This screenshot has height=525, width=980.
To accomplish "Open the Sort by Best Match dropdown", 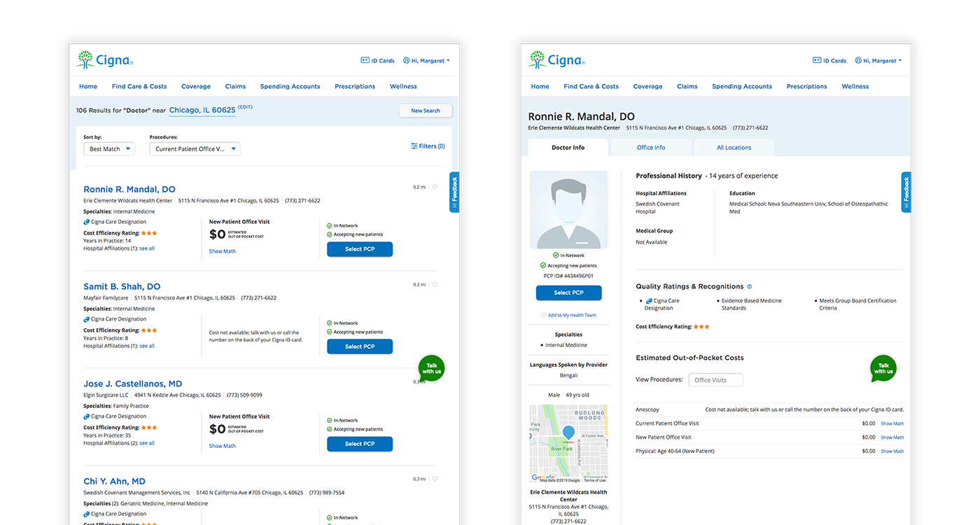I will [x=109, y=149].
